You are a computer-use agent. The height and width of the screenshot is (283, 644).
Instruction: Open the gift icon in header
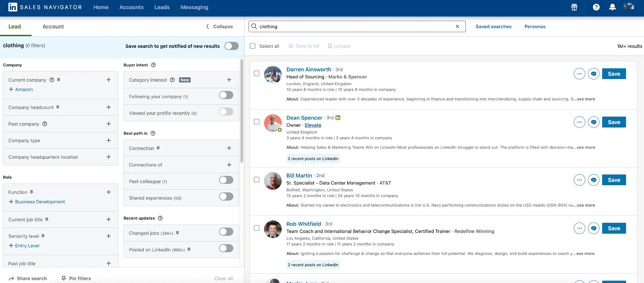(574, 7)
